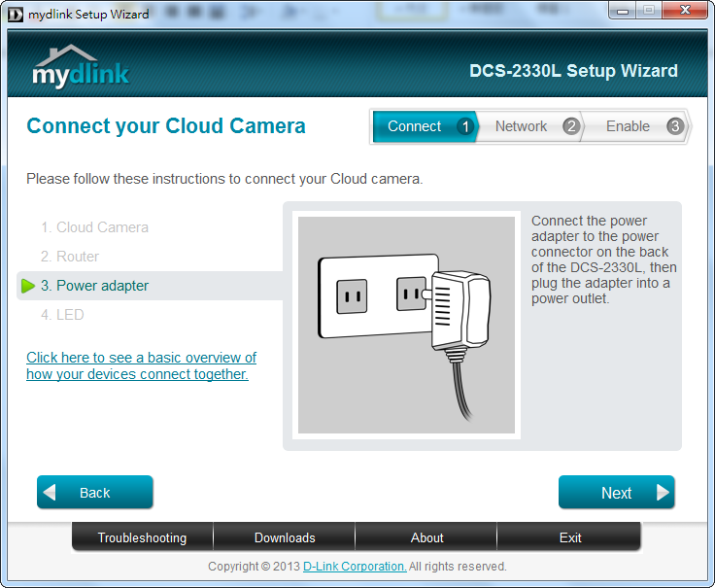Click the left arrow on Back button

(51, 493)
